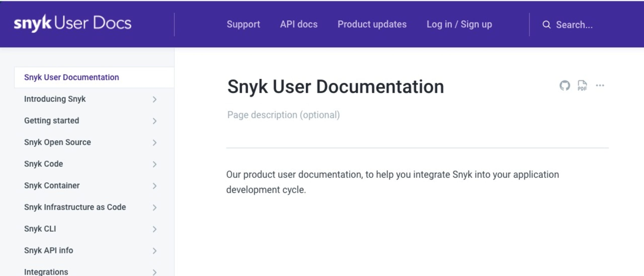Viewport: 644px width, 276px height.
Task: Click the paragraph starting "Our product user documentation"
Action: coord(392,182)
